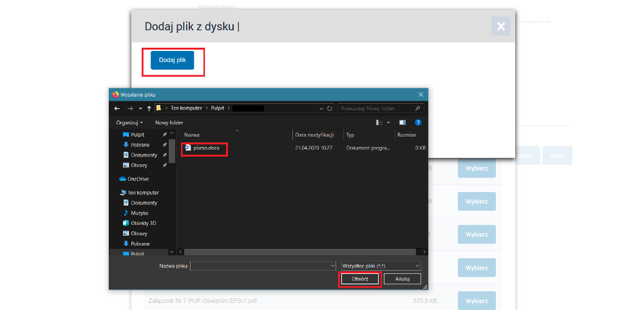
Task: Click the back arrow in file dialog
Action: [117, 108]
